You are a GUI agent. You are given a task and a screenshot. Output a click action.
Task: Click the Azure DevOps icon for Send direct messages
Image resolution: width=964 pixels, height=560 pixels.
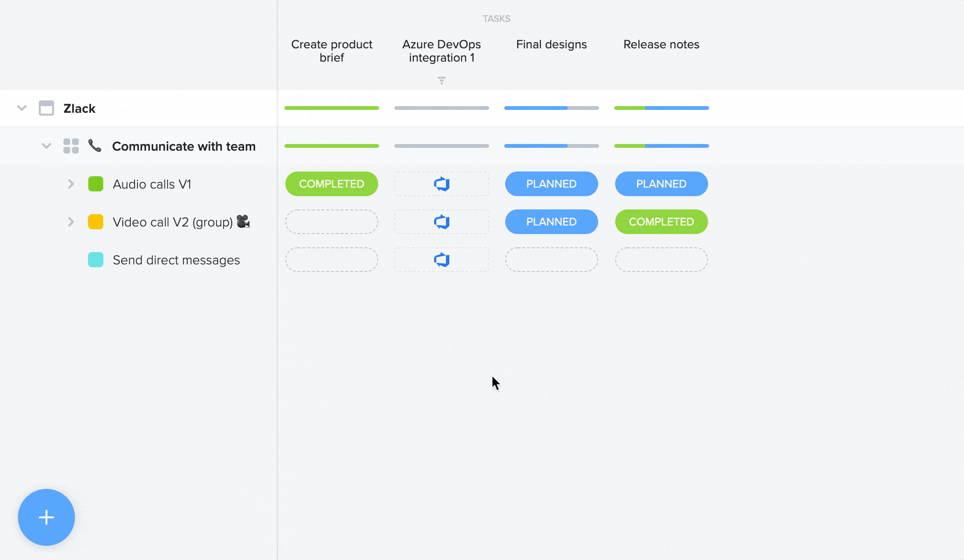(441, 260)
